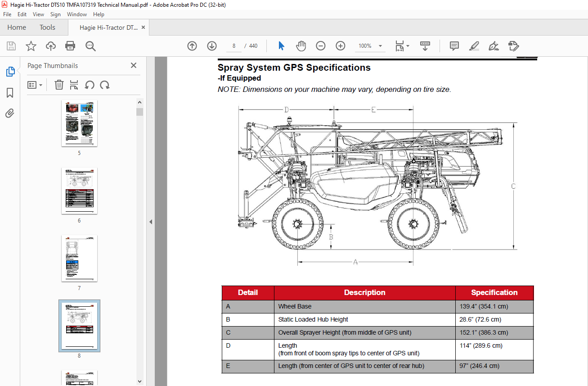Click the 114" (289.6 cm) specification cell
This screenshot has width=588, height=386.
pos(494,350)
